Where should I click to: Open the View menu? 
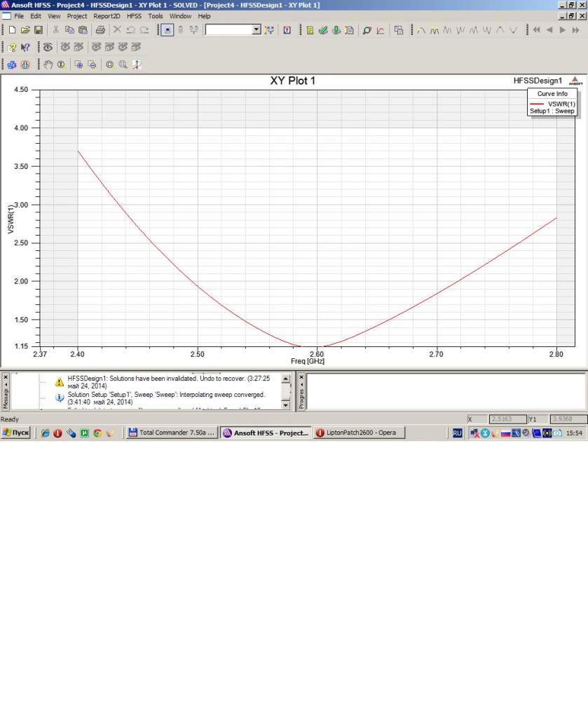pyautogui.click(x=54, y=16)
